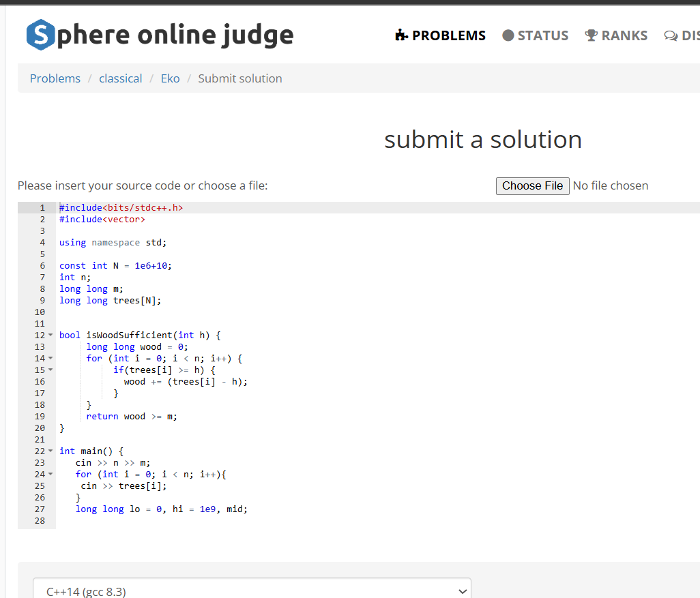Click the 'cin >> n >> m;' line
This screenshot has height=598, width=700.
(113, 463)
